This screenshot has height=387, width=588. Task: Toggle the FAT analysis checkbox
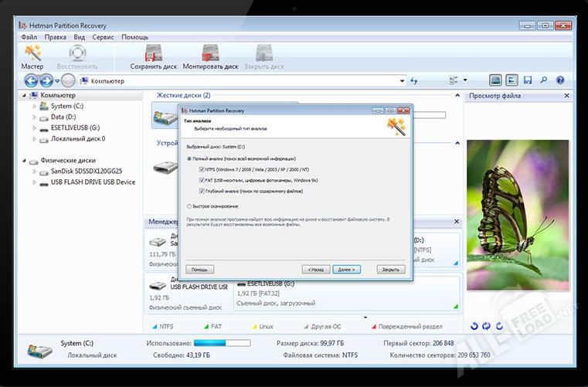point(201,179)
